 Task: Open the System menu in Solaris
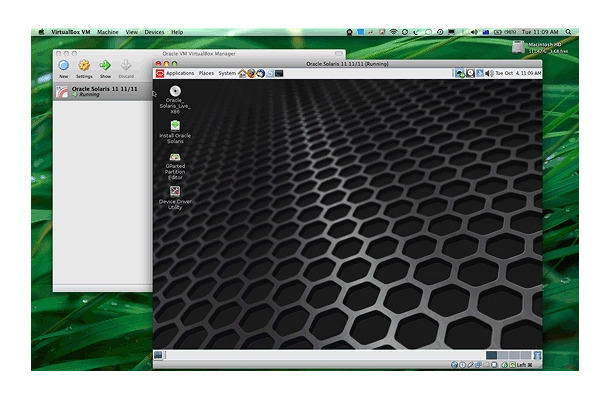[227, 73]
